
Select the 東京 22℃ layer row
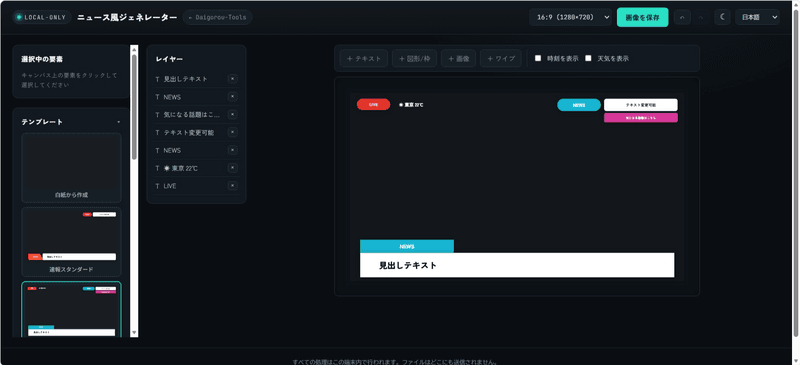(196, 168)
